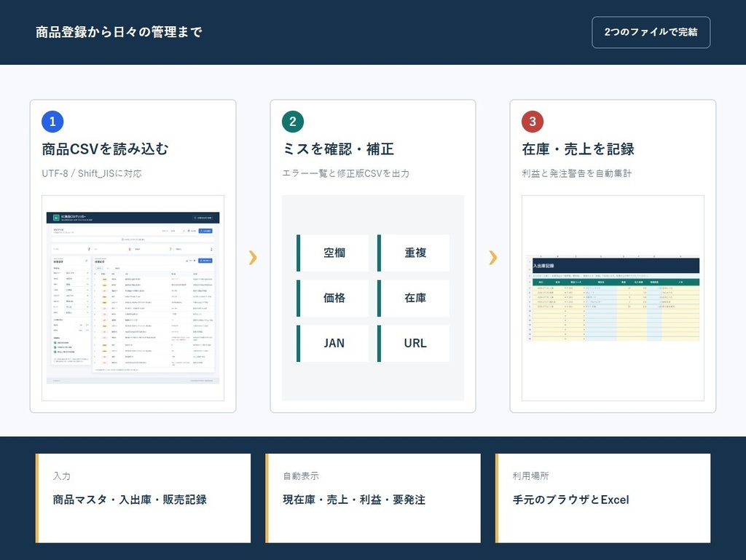Viewport: 746px width, 560px height.
Task: Click the 自動表示 card label
Action: [301, 476]
